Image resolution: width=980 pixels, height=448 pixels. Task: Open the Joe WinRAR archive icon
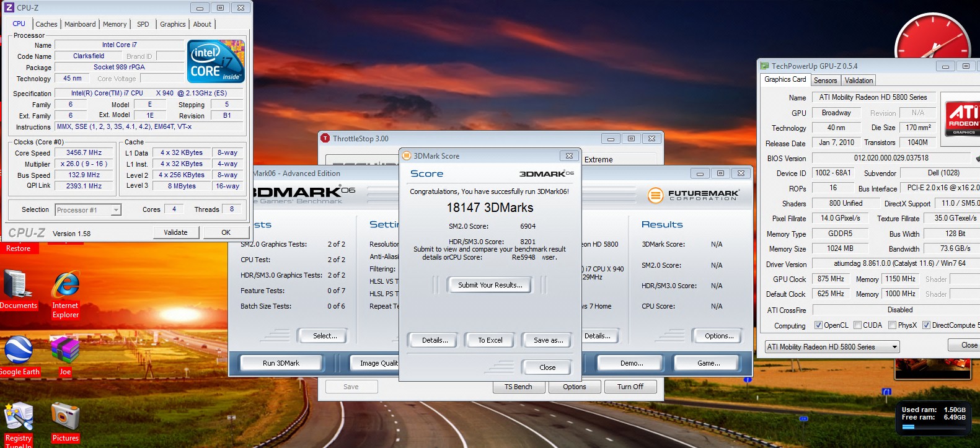[65, 356]
